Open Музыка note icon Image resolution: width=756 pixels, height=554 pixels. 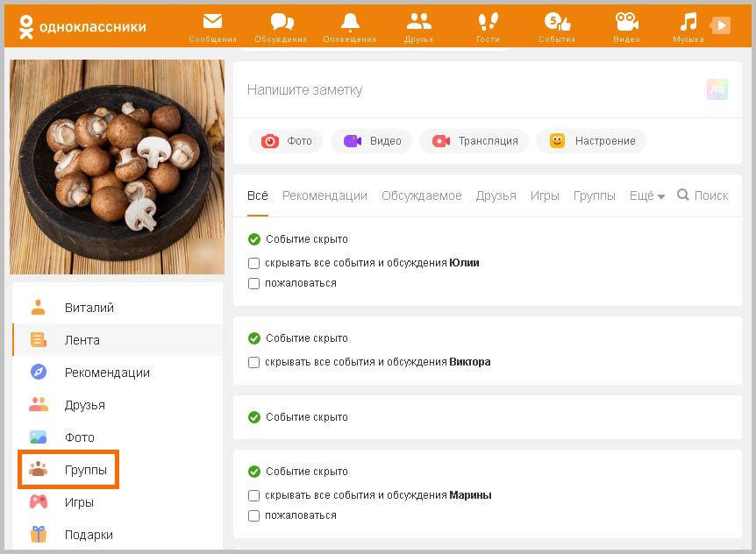[688, 22]
